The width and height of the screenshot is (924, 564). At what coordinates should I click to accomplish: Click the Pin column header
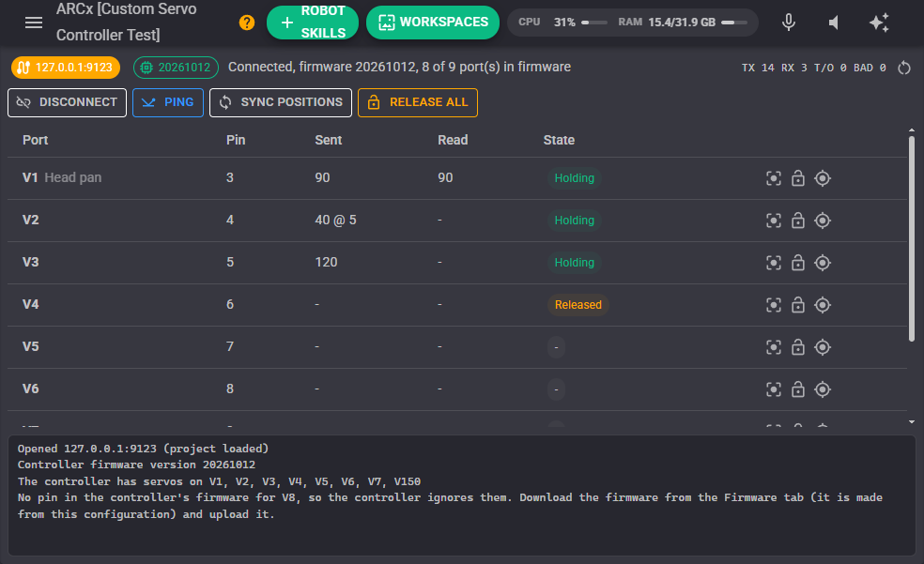236,140
